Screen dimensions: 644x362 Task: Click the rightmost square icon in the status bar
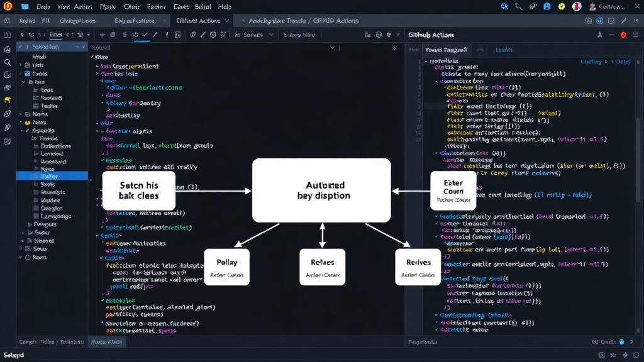636,355
